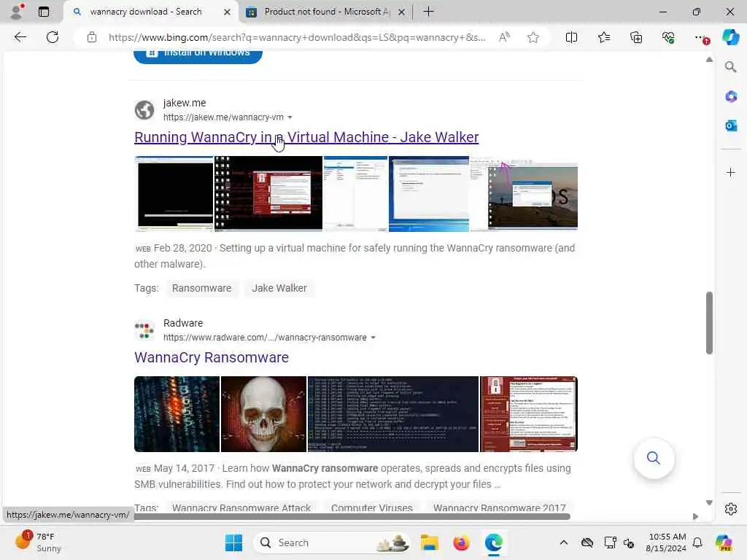
Task: Click the taskbar Search box
Action: click(332, 542)
